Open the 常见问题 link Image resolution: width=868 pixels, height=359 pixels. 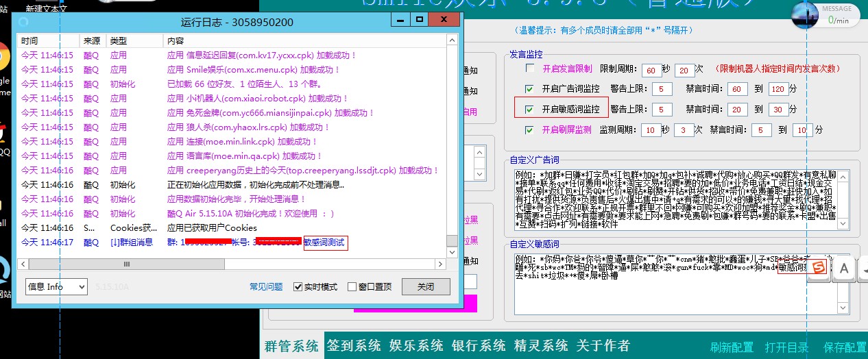point(266,287)
